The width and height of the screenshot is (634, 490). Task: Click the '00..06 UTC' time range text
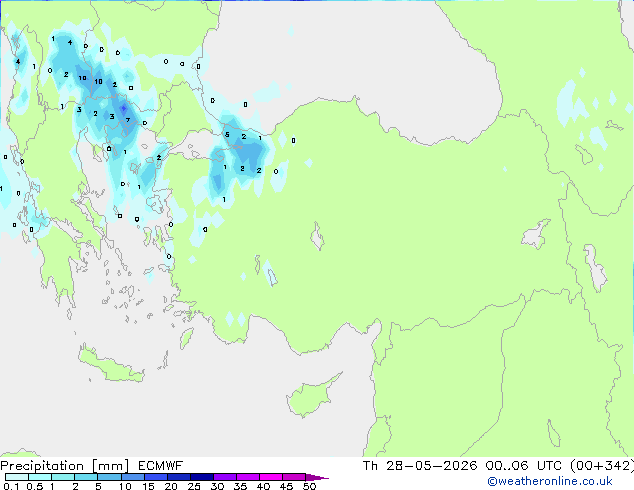pos(523,466)
